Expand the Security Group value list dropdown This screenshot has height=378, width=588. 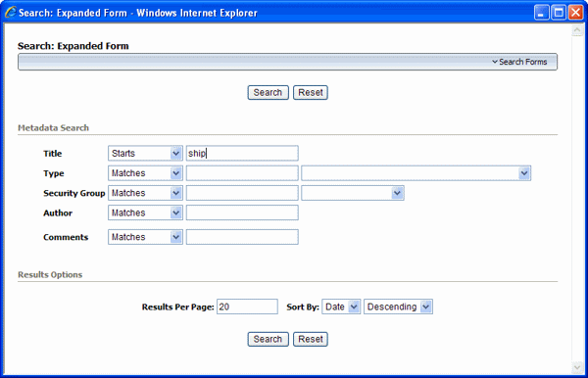click(x=353, y=193)
